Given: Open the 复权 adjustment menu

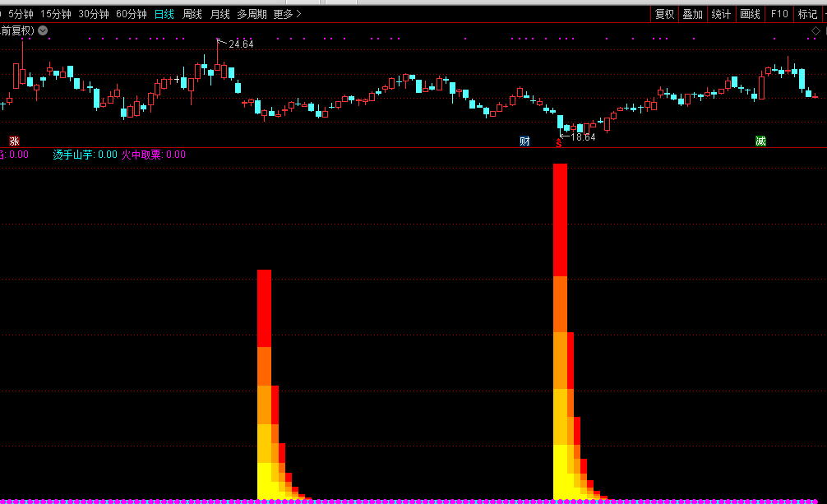Looking at the screenshot, I should point(664,14).
